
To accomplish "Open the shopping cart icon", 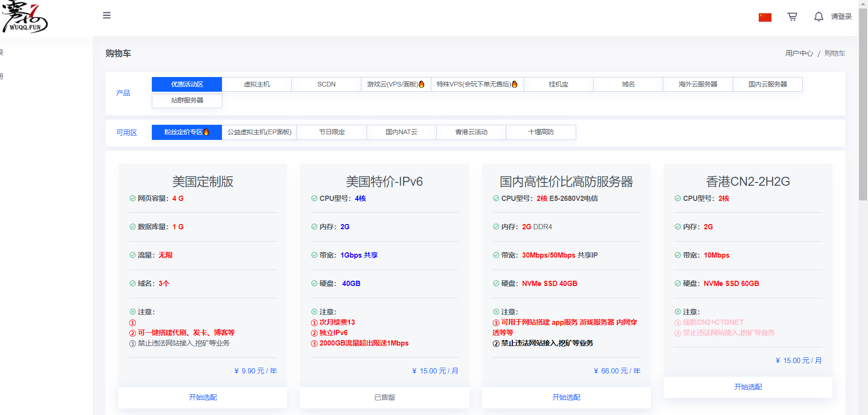I will tap(792, 17).
